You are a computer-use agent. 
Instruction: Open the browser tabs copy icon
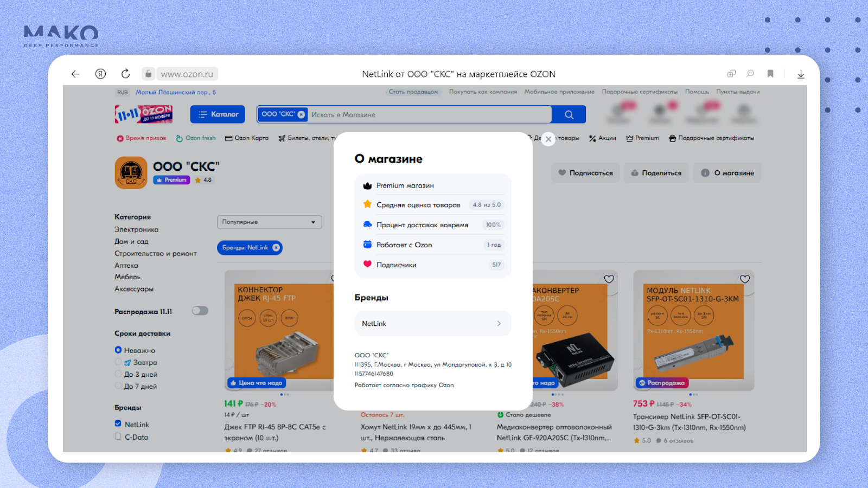click(731, 74)
